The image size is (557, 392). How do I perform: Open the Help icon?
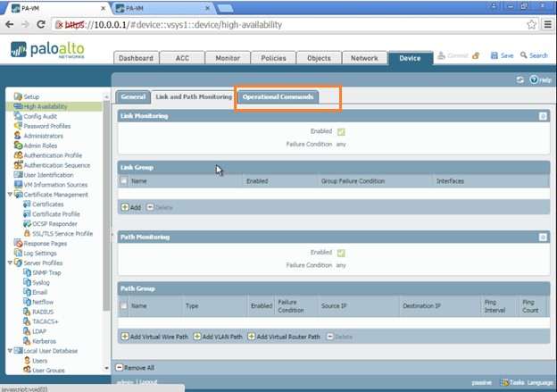(534, 80)
